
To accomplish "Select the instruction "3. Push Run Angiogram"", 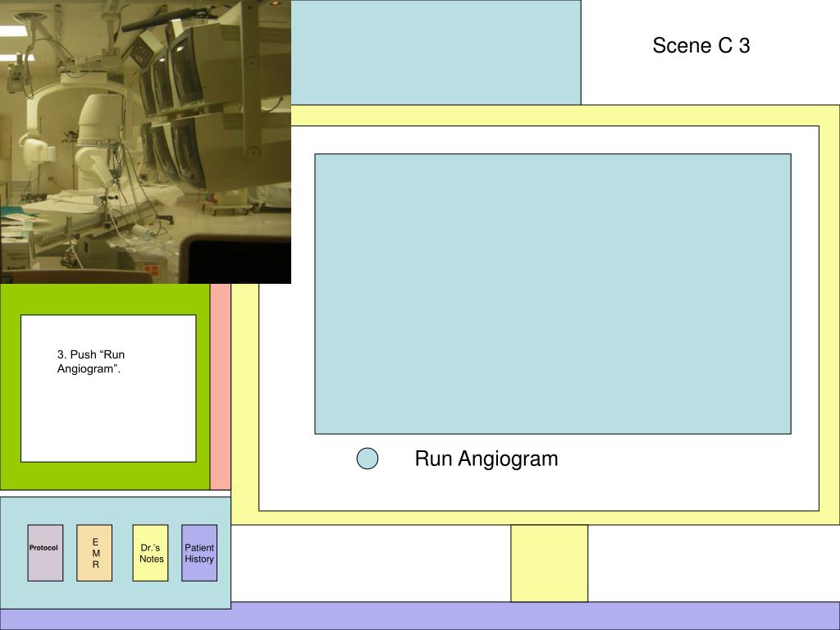I will [91, 362].
